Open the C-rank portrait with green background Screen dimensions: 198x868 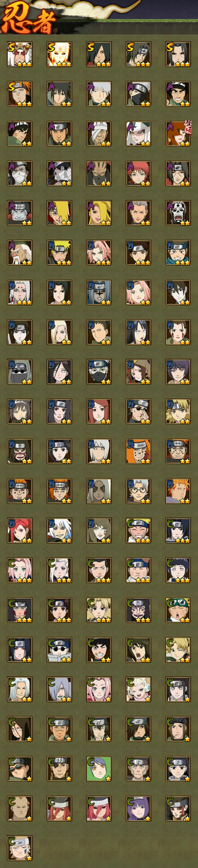coord(99,769)
